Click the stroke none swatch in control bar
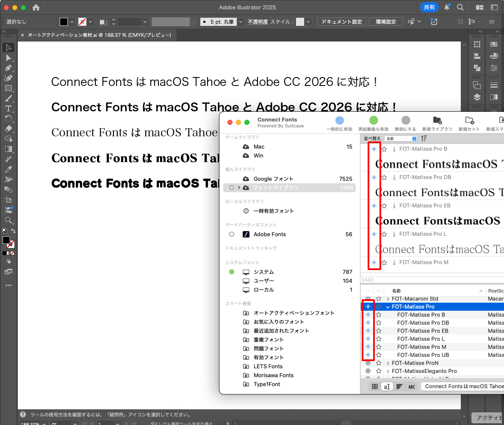 tap(82, 22)
